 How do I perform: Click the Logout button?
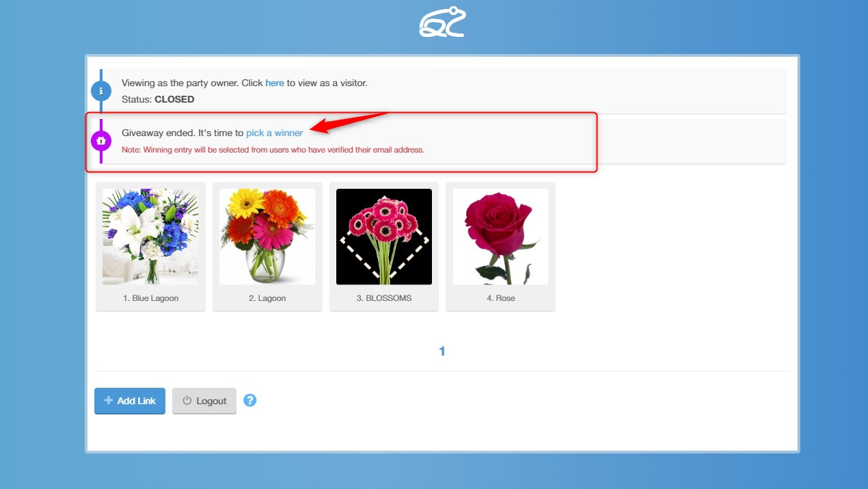point(204,401)
